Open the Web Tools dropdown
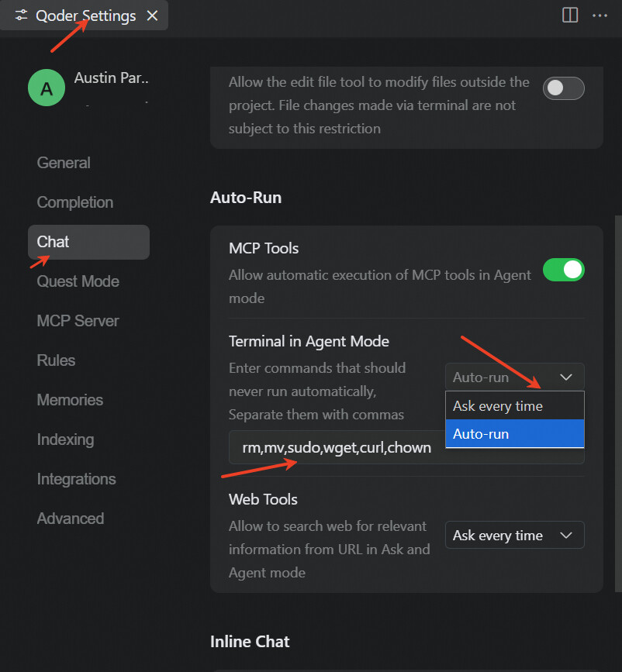 click(514, 536)
